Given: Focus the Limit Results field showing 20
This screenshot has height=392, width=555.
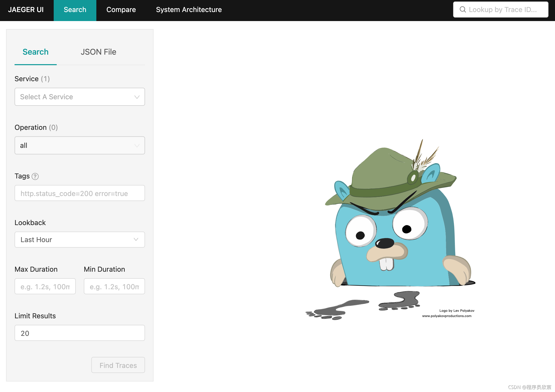Looking at the screenshot, I should click(x=80, y=333).
